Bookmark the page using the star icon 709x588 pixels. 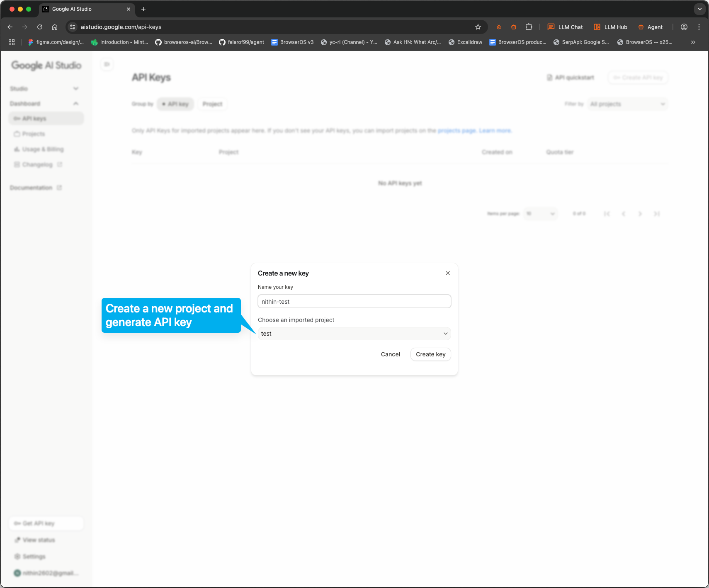(478, 27)
